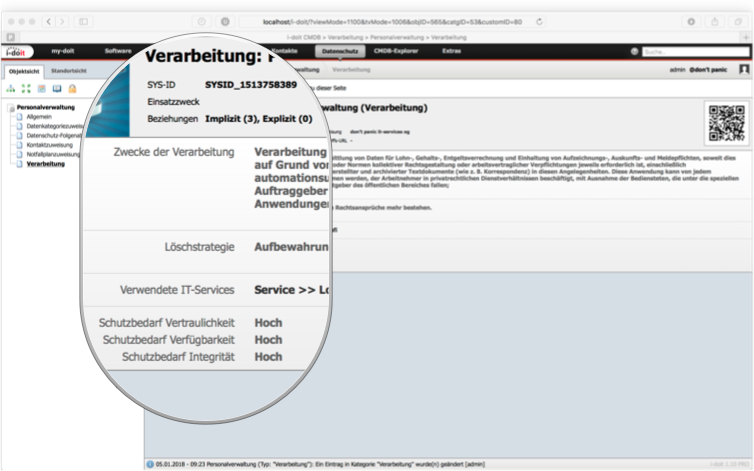Select Personalverwaltung in the object tree

coord(46,107)
